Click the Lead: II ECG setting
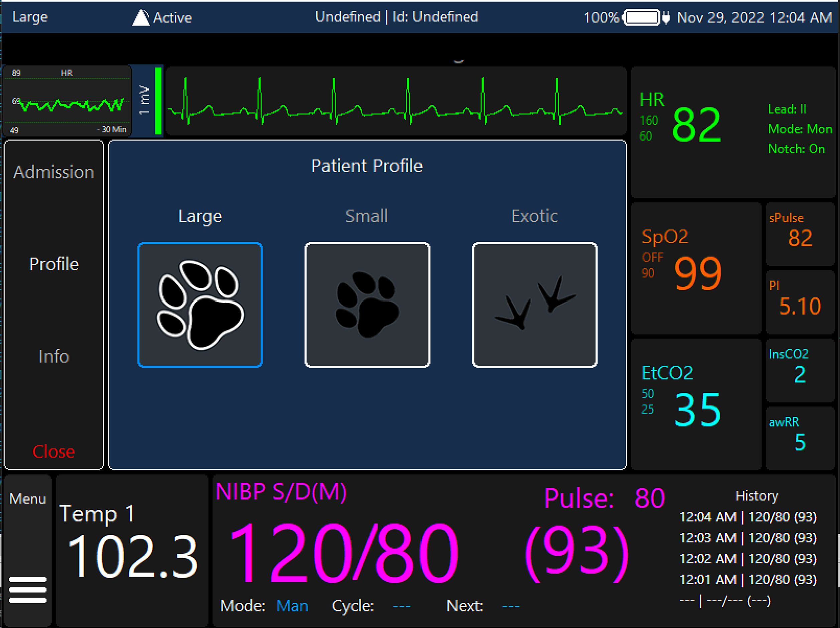The image size is (840, 628). click(x=787, y=109)
